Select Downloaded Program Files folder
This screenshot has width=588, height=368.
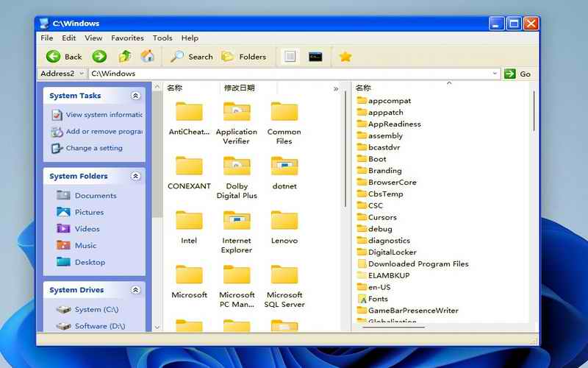pos(412,263)
